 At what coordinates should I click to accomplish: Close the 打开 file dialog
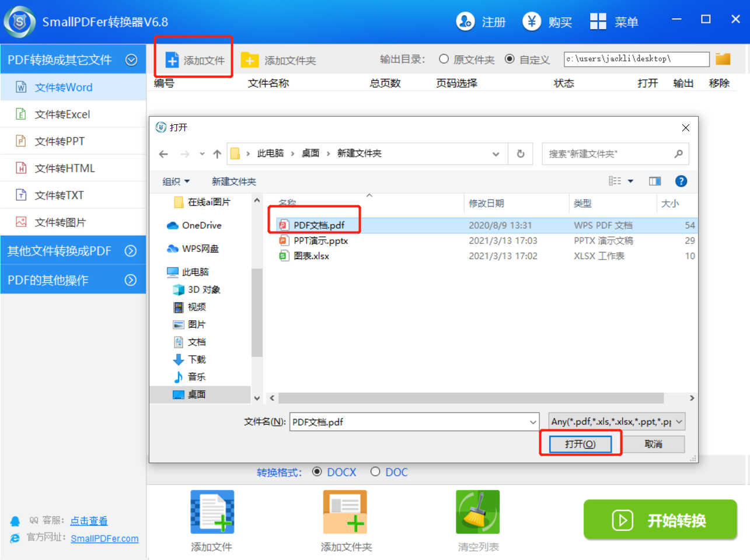click(686, 128)
